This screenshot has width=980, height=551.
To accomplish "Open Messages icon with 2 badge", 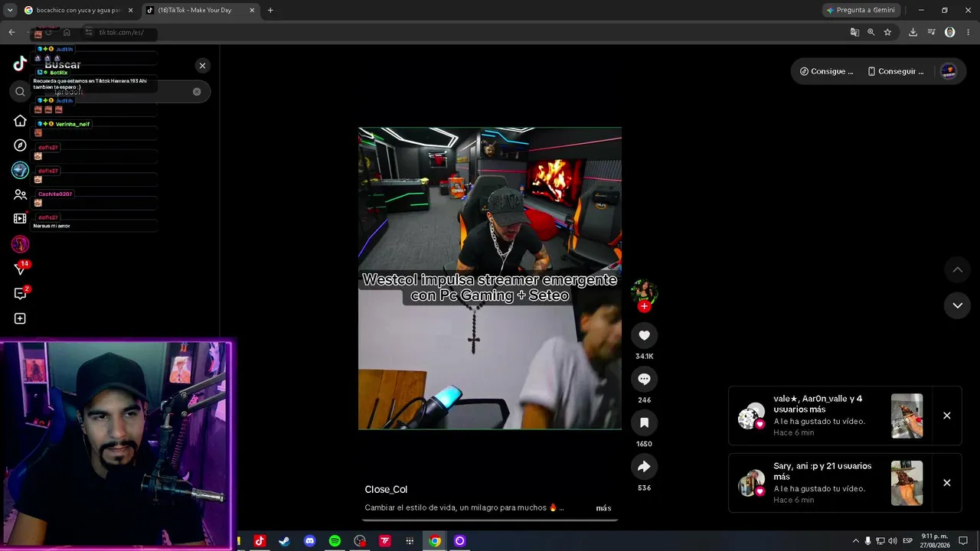I will pyautogui.click(x=21, y=293).
